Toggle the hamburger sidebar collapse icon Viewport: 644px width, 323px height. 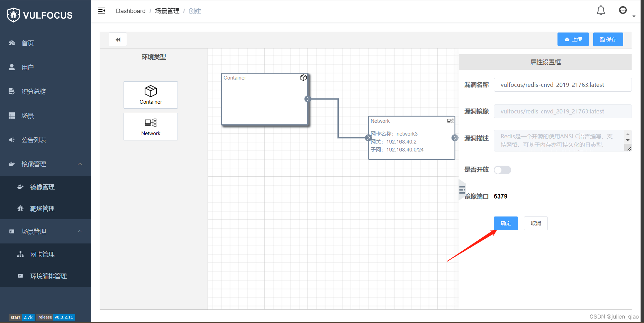[x=101, y=11]
